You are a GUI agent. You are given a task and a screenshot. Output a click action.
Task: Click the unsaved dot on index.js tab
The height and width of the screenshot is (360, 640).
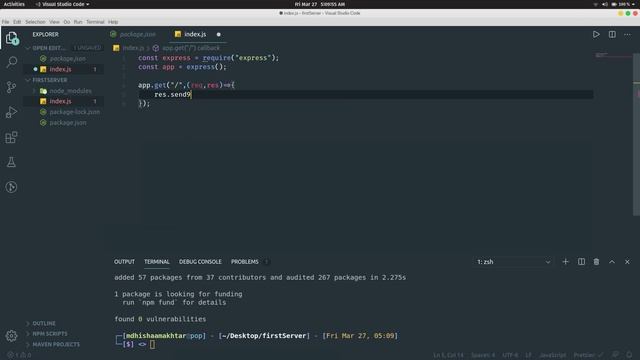point(219,34)
